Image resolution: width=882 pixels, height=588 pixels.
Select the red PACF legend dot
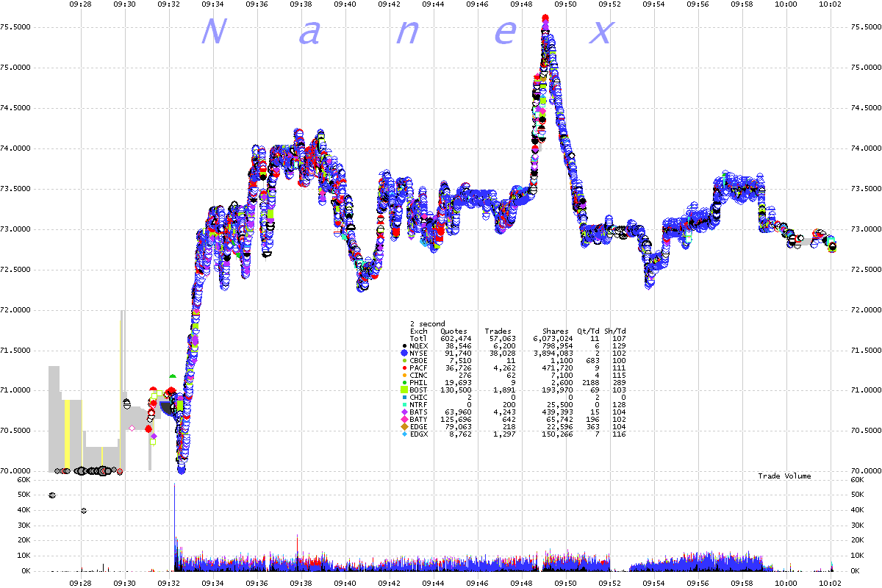click(404, 367)
